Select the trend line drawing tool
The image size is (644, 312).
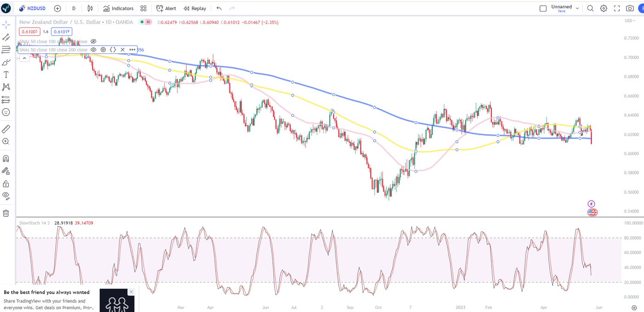[x=6, y=37]
